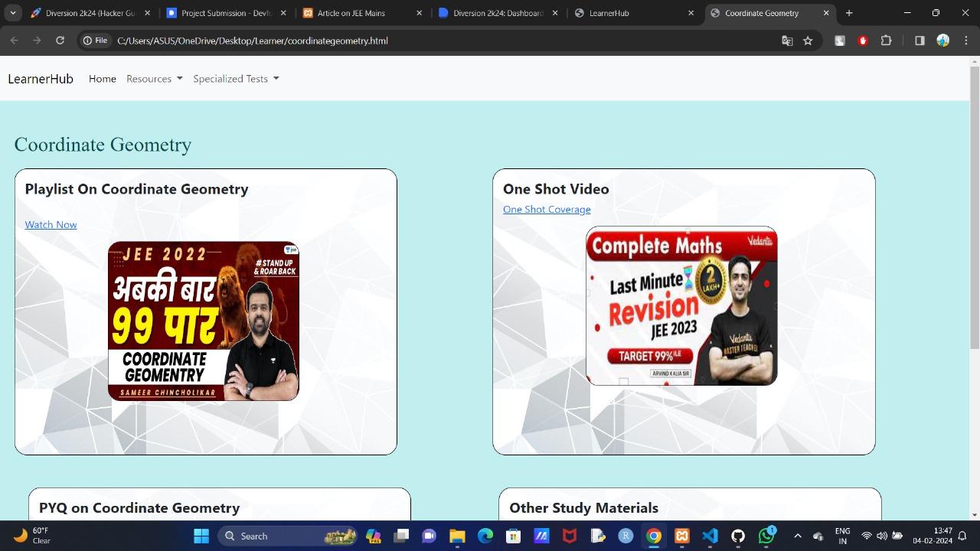Open the One Shot Coverage link
Viewport: 980px width, 551px height.
pyautogui.click(x=547, y=209)
